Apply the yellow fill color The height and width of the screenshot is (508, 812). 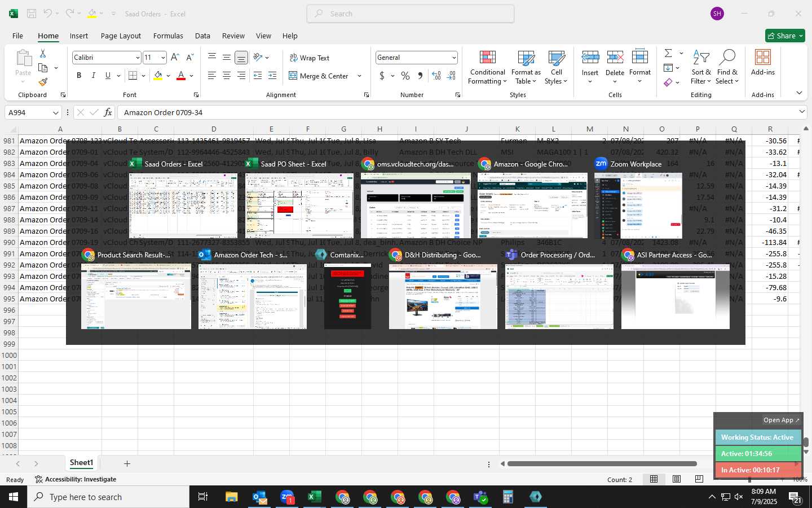[x=158, y=76]
